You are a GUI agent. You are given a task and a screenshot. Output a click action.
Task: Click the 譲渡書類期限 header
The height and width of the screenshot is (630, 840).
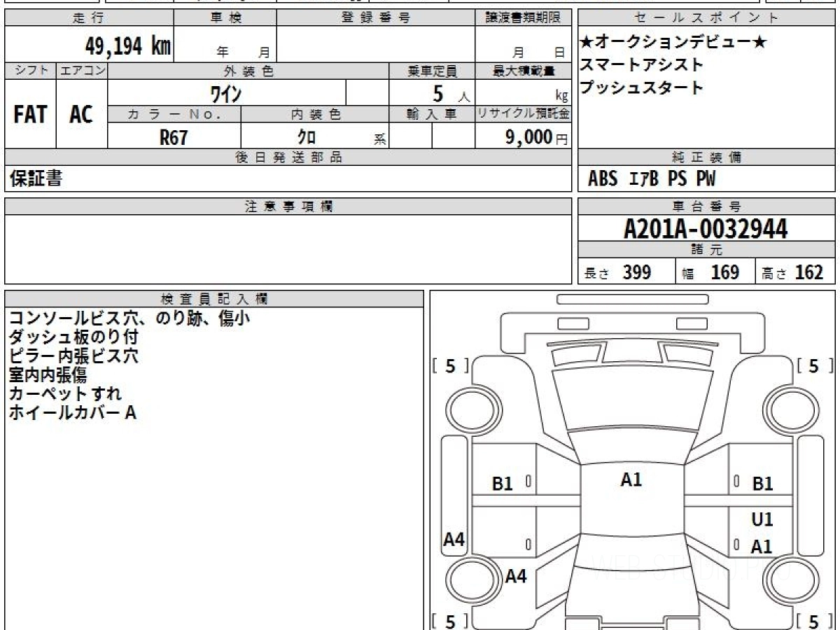click(523, 18)
